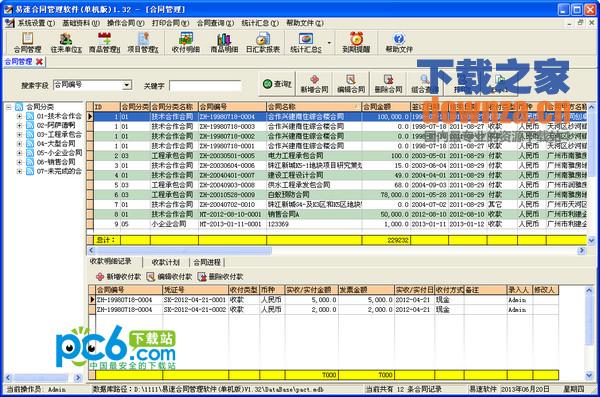Select contract row ZH-20030501-0005
Image resolution: width=600 pixels, height=397 pixels.
(340, 156)
